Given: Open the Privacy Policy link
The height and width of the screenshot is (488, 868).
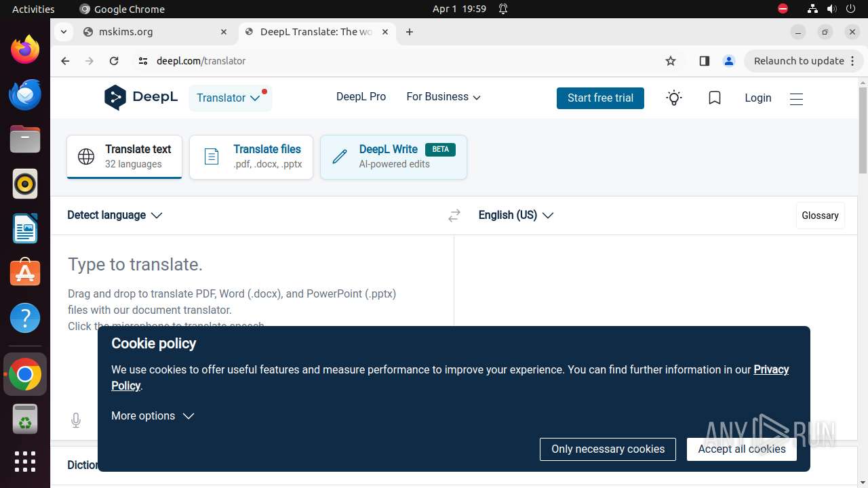Looking at the screenshot, I should [771, 369].
